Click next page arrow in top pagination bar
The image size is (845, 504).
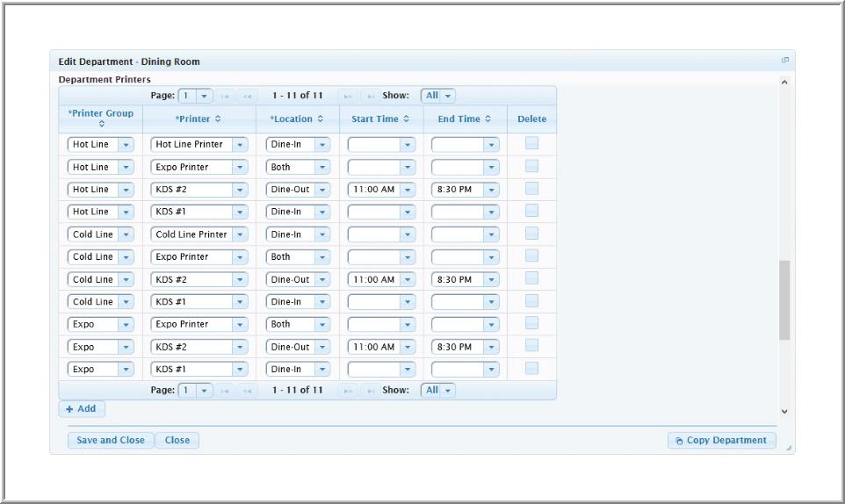(348, 96)
